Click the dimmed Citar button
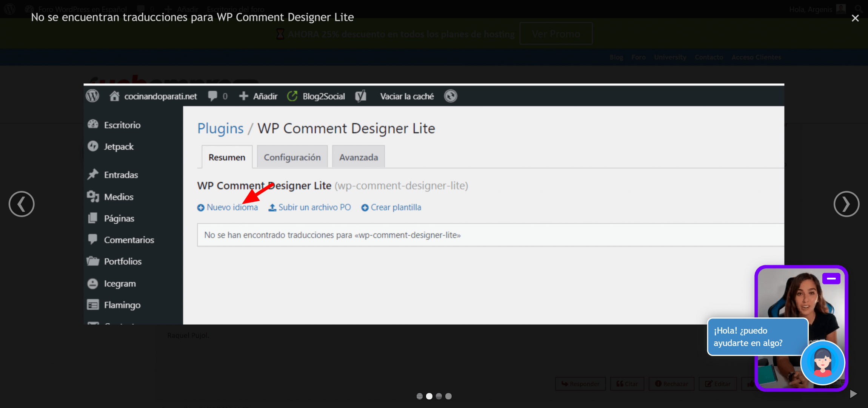 (x=627, y=384)
